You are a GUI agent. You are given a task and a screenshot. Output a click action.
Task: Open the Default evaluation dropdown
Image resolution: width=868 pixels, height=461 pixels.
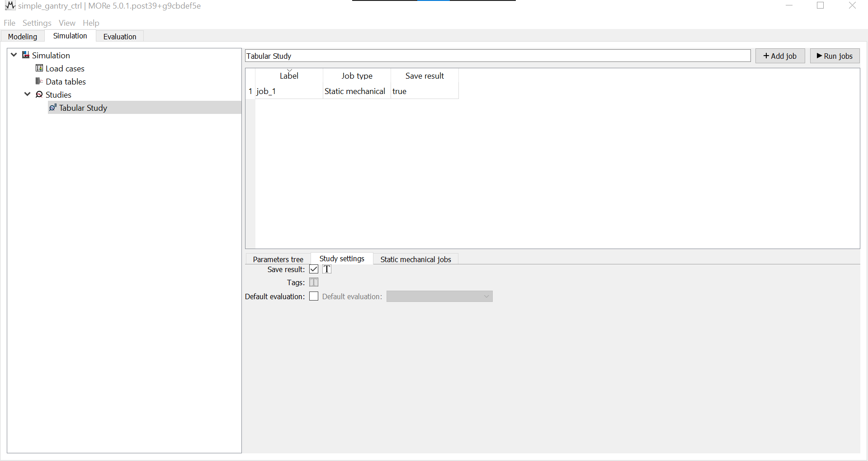486,296
